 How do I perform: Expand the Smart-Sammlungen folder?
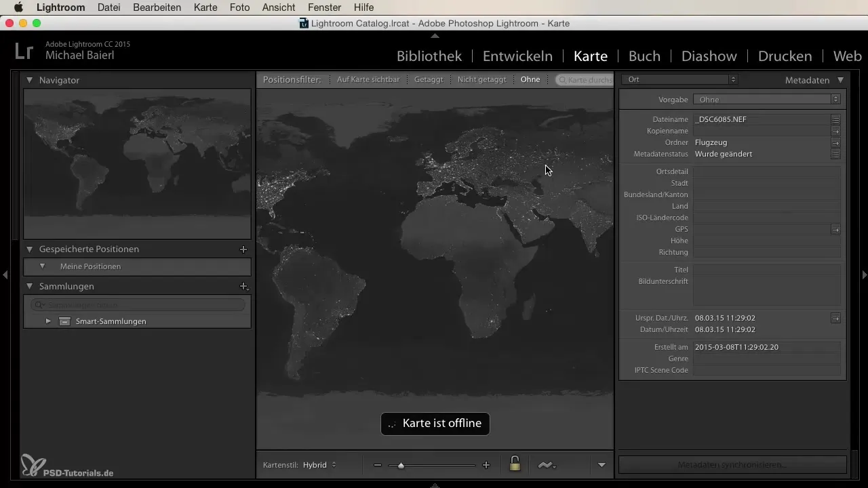[48, 321]
